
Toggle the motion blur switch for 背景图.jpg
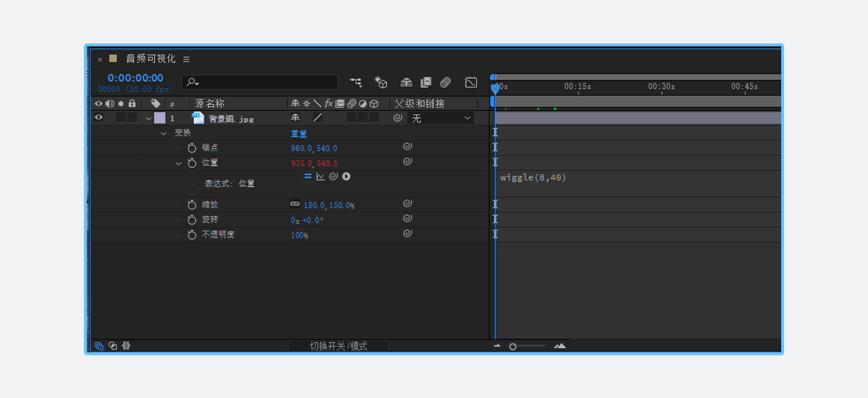pos(351,118)
